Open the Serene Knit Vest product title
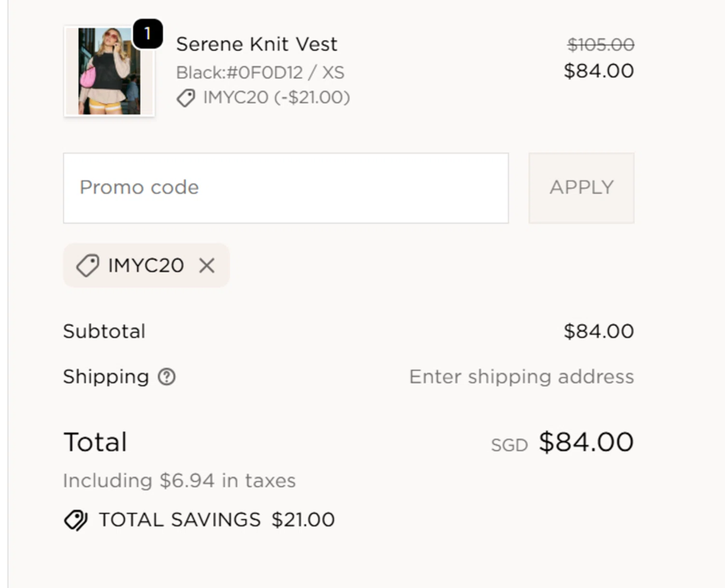This screenshot has height=588, width=725. pyautogui.click(x=257, y=44)
